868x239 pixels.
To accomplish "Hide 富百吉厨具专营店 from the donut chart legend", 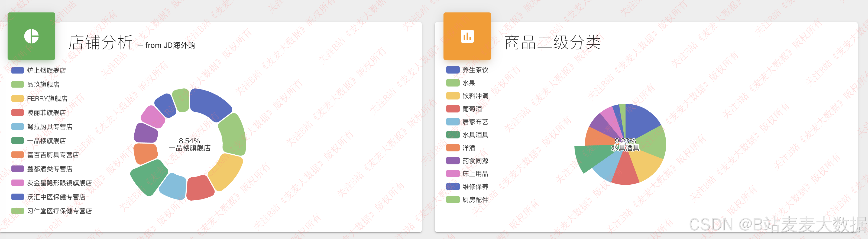I will (x=45, y=155).
